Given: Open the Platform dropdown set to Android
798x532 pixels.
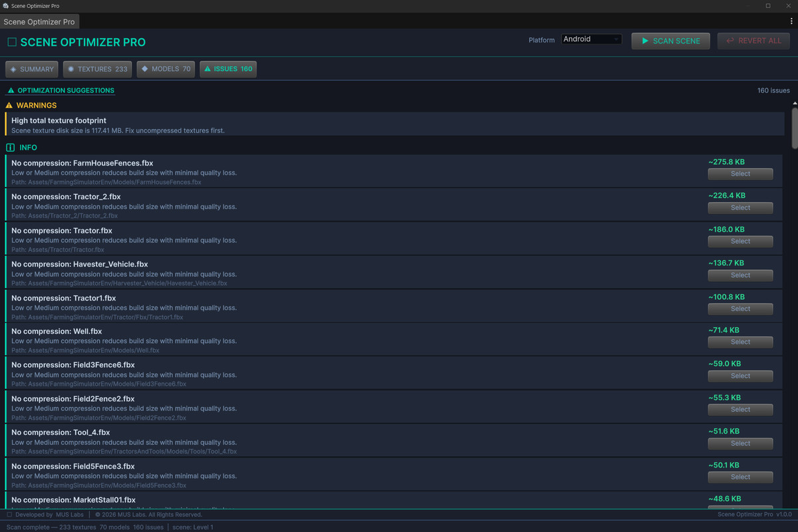Looking at the screenshot, I should pyautogui.click(x=592, y=39).
